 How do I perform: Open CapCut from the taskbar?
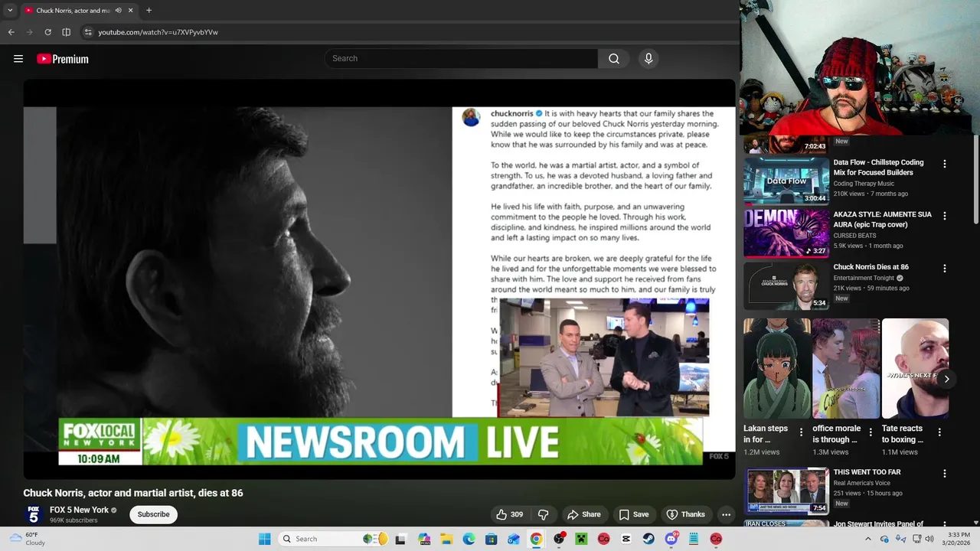click(x=626, y=539)
